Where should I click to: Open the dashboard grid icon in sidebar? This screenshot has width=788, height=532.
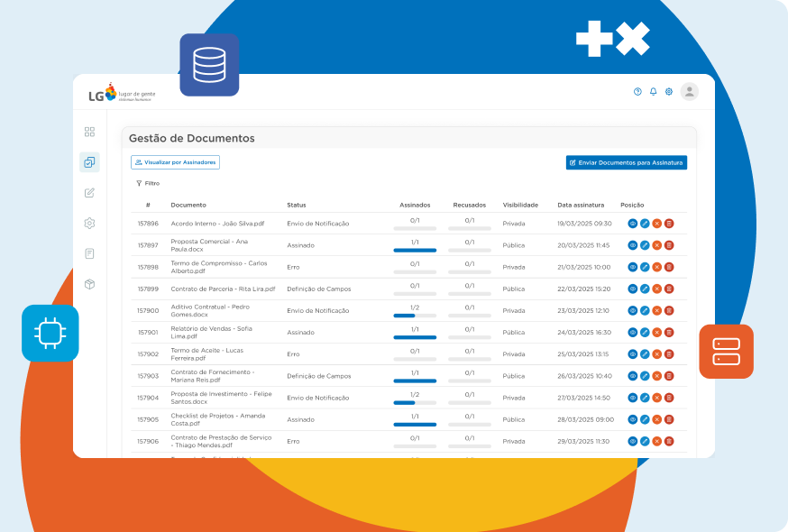point(89,132)
